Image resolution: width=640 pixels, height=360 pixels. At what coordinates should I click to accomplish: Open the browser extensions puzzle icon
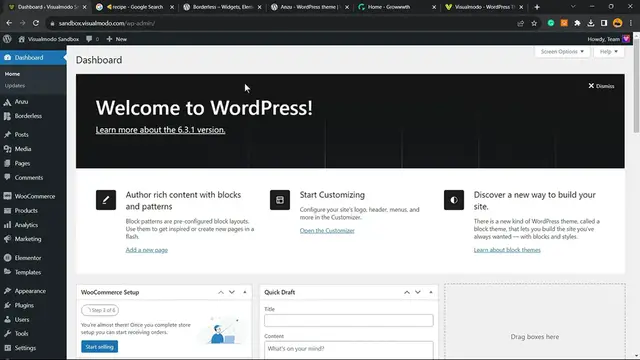tap(577, 23)
